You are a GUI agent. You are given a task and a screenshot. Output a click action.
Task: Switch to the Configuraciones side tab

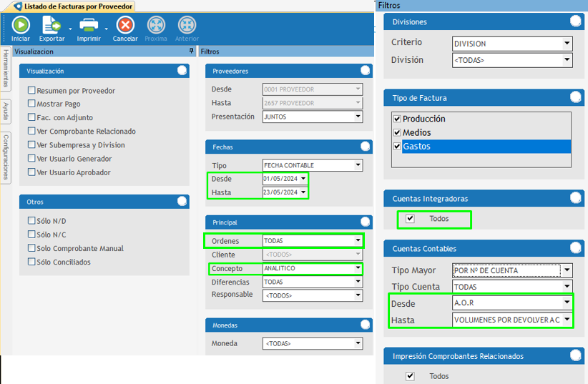pos(6,157)
